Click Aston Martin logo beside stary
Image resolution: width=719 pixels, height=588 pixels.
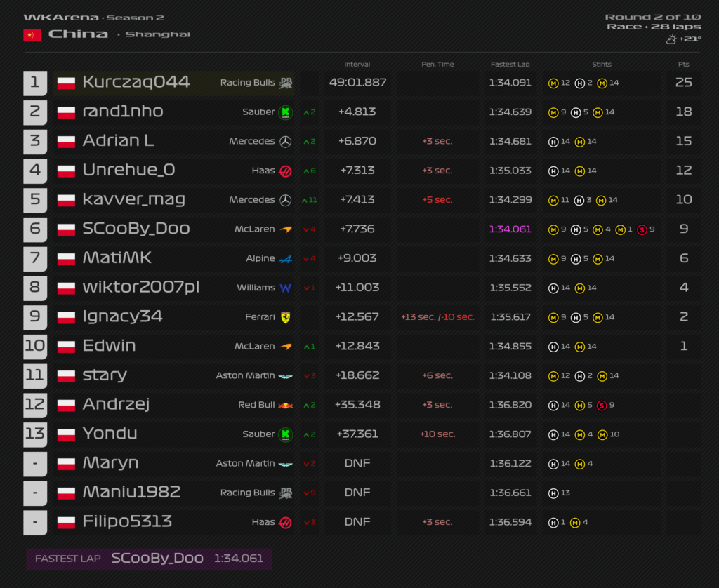point(285,376)
